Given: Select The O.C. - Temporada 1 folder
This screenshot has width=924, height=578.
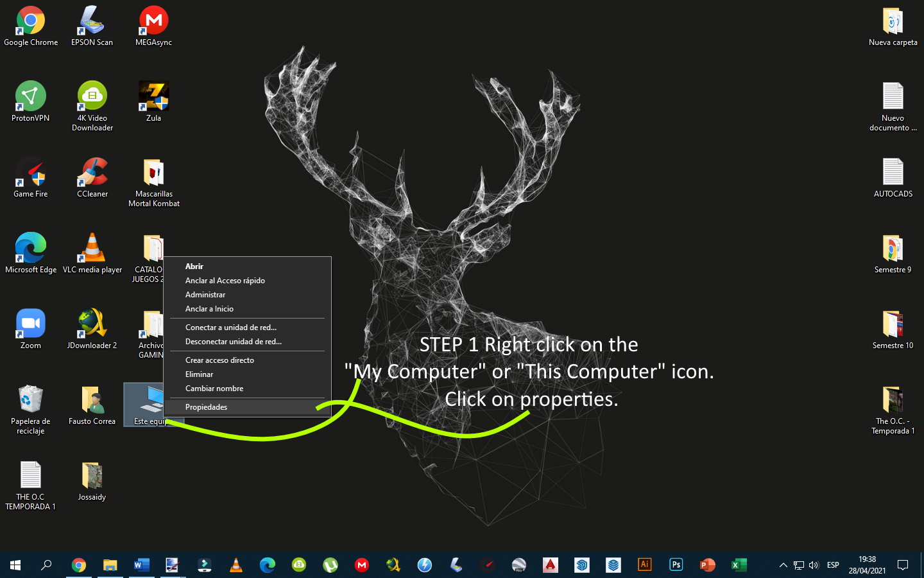Looking at the screenshot, I should [893, 410].
